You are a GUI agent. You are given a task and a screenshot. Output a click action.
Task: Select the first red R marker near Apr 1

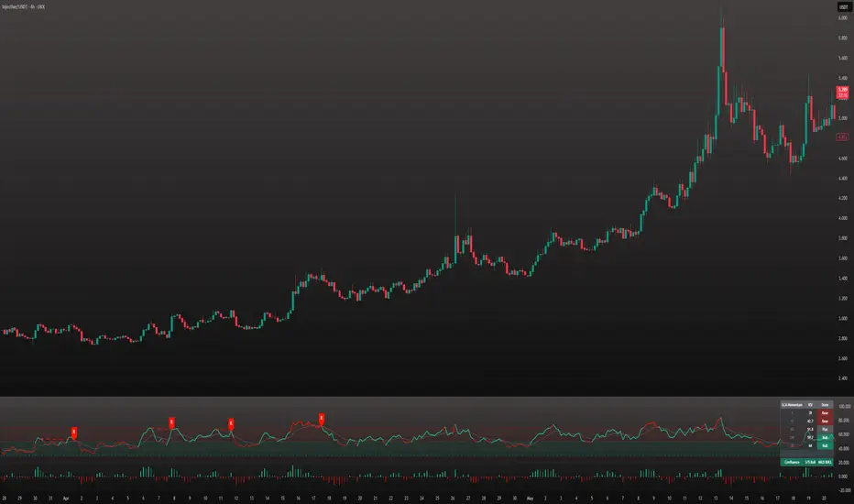(x=74, y=433)
